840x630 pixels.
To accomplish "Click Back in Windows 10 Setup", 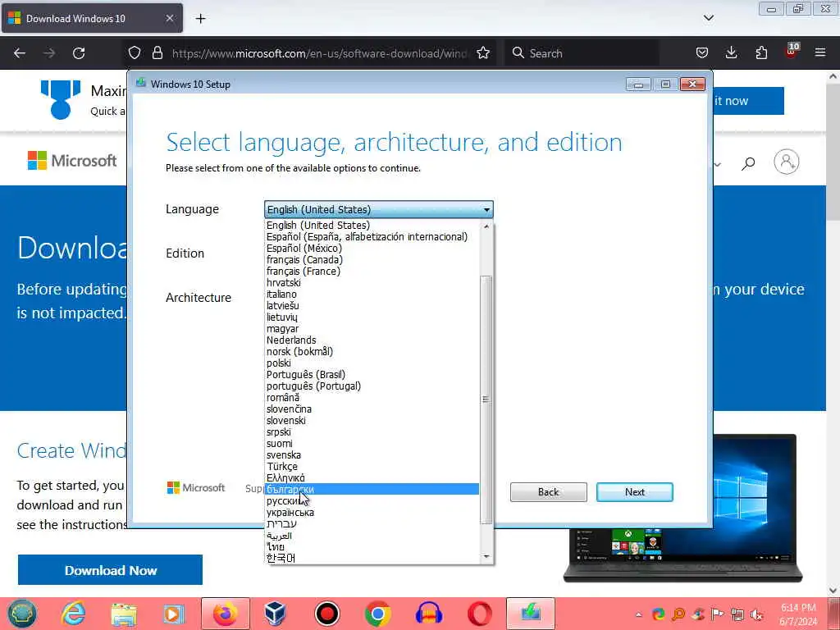I will point(549,492).
